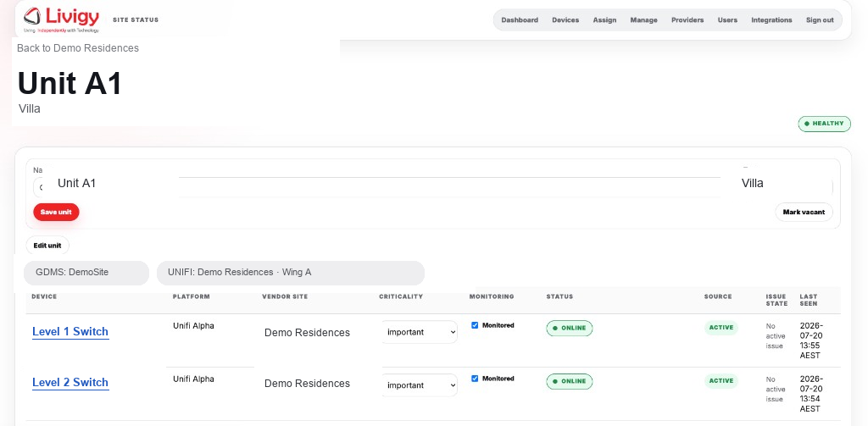Click ONLINE badge in Level 2 Switch row

(x=569, y=381)
